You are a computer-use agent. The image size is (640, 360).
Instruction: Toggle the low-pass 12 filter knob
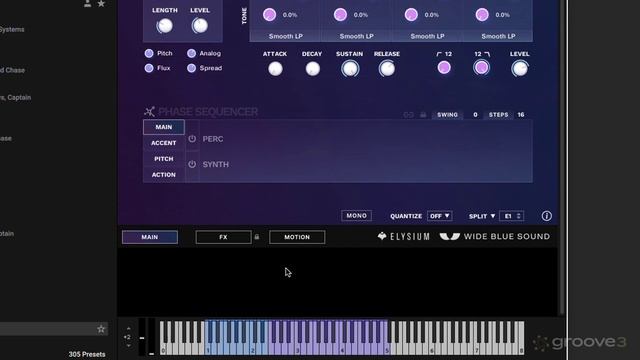pyautogui.click(x=481, y=68)
